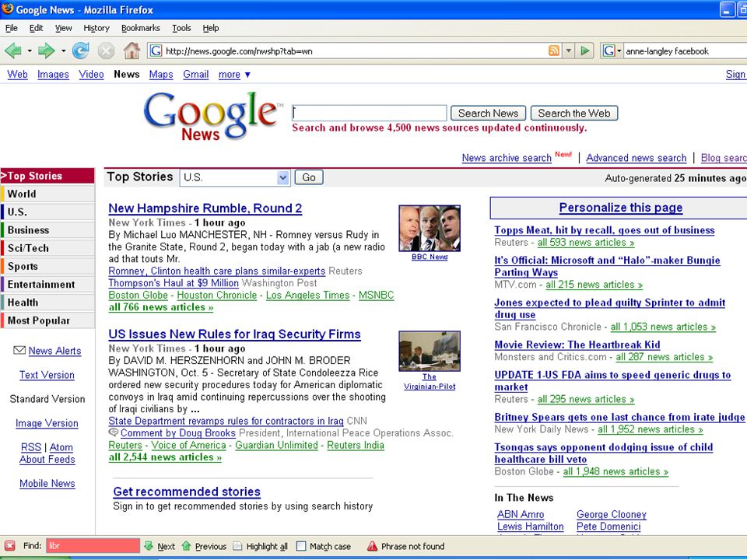The width and height of the screenshot is (747, 560).
Task: Open the back history dropdown arrow
Action: point(30,51)
